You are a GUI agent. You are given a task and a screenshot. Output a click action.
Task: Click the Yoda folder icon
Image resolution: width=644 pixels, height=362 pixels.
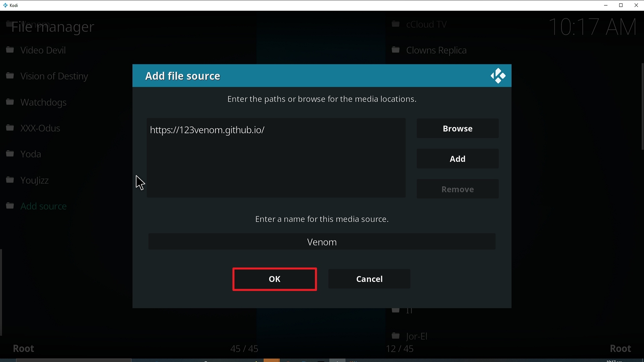[x=10, y=154]
